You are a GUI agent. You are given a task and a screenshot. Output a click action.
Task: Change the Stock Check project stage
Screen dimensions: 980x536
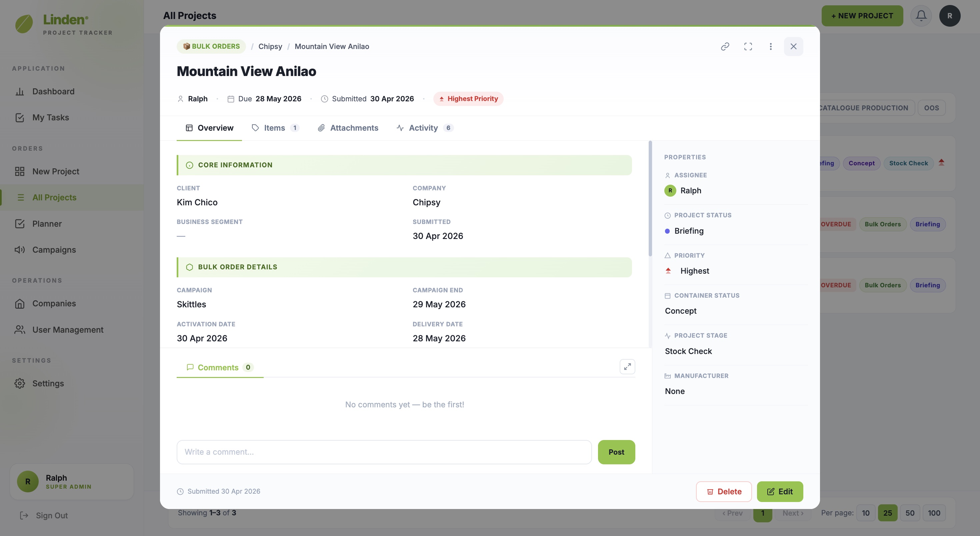point(688,351)
